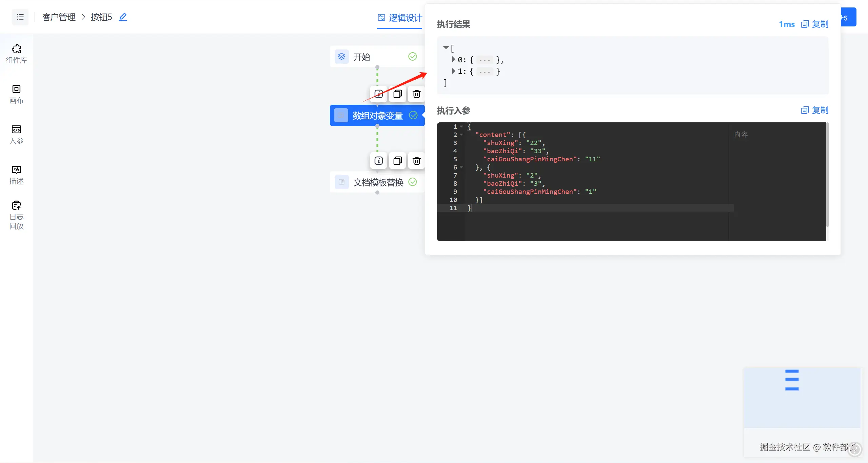Click the code editor vertical scrollbar

tap(827, 175)
